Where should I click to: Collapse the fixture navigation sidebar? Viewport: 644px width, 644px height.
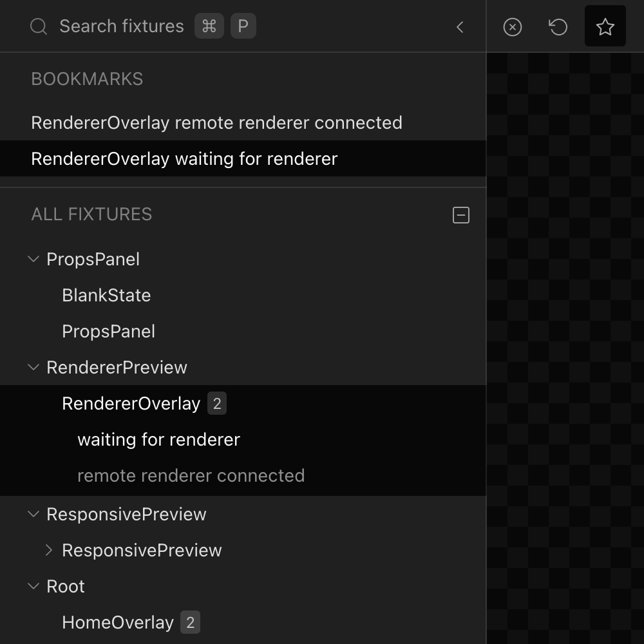(x=460, y=26)
